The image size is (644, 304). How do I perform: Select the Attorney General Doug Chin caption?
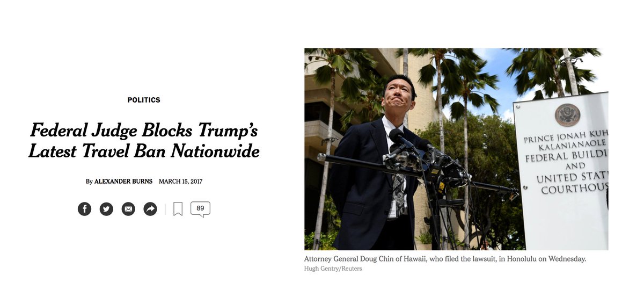[x=445, y=259]
